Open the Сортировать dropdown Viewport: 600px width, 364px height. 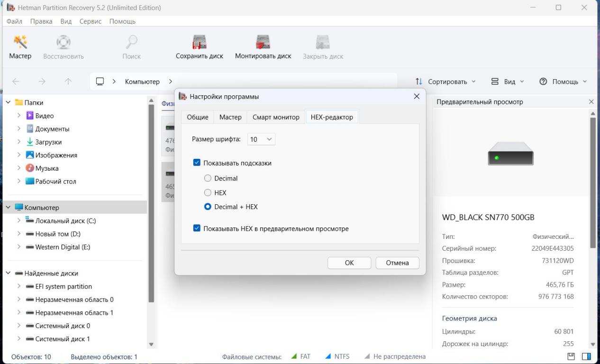click(x=445, y=82)
